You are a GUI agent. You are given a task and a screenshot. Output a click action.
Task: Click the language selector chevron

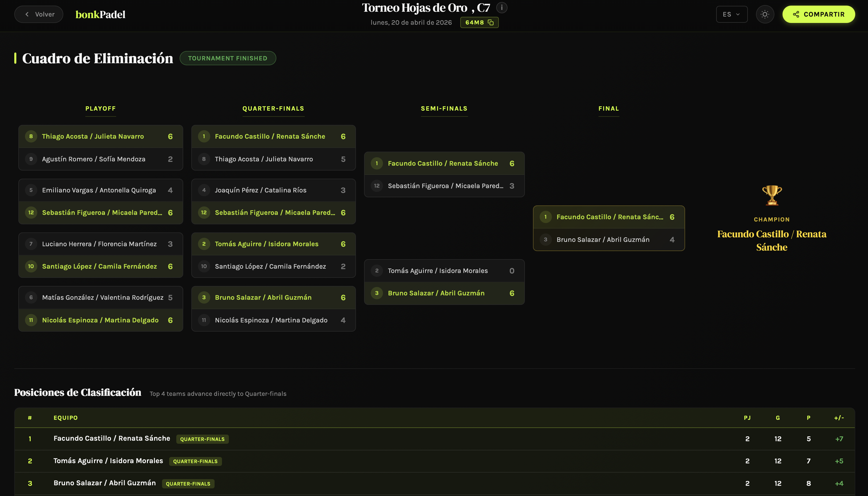(x=738, y=14)
